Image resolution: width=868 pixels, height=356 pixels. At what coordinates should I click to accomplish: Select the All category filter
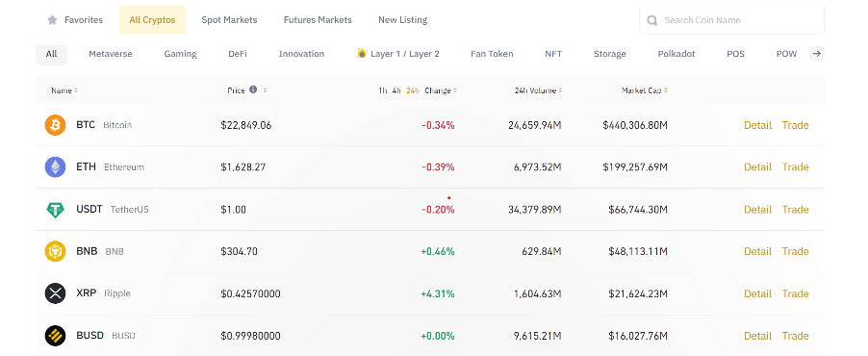tap(51, 54)
